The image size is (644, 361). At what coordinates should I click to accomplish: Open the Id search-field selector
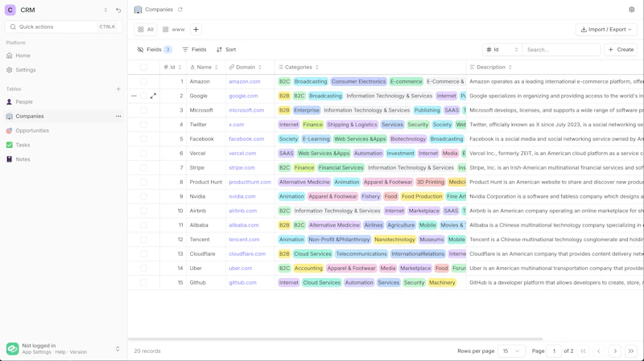tap(502, 50)
